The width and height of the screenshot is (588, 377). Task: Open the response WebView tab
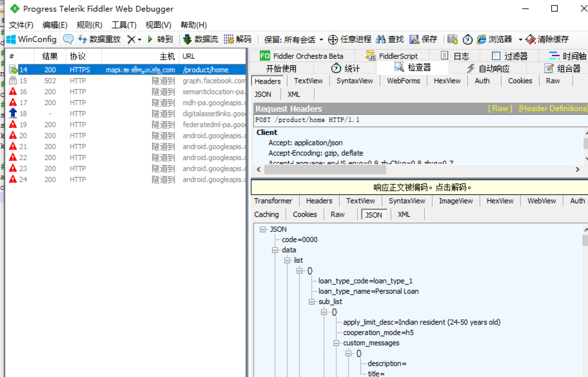(542, 201)
